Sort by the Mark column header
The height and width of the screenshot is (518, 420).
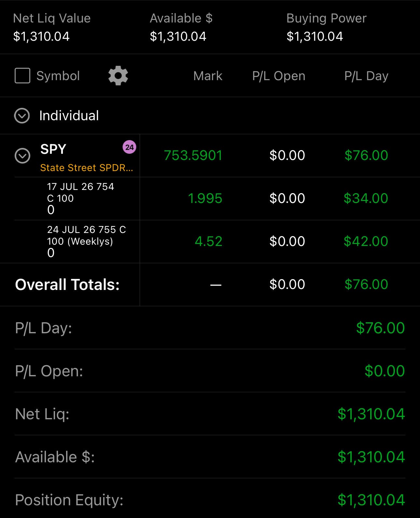(208, 76)
